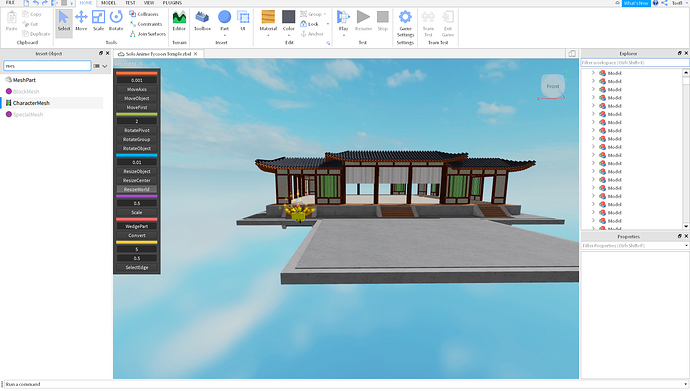Click Paste in Clipboard group
The image size is (690, 391).
point(11,21)
